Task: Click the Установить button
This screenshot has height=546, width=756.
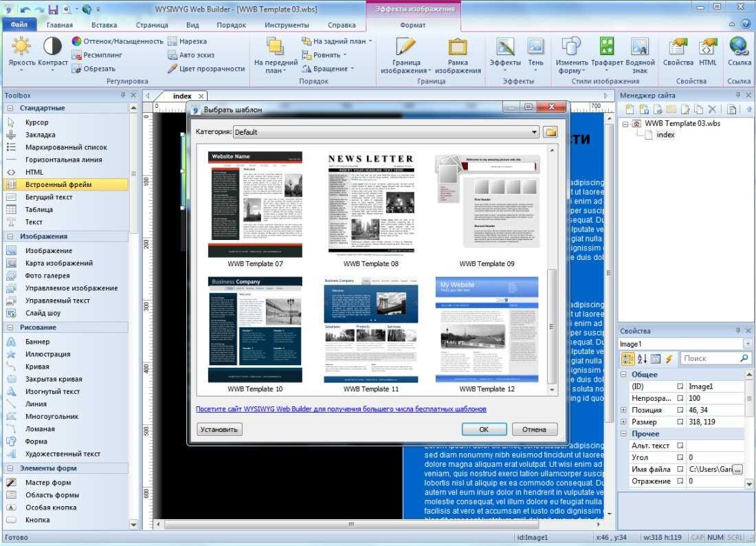Action: pyautogui.click(x=219, y=429)
